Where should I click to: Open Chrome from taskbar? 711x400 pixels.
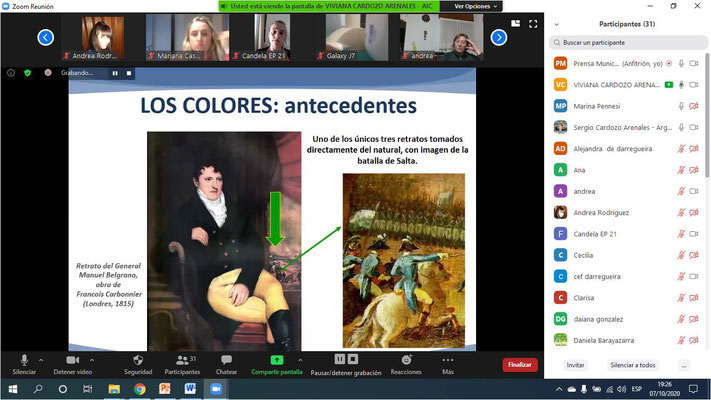(140, 389)
